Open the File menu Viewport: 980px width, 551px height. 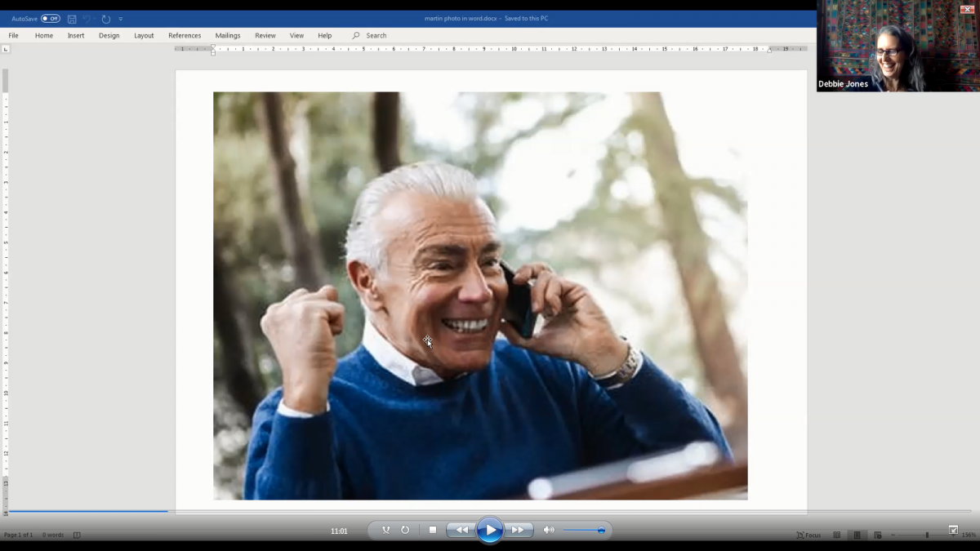[x=14, y=36]
